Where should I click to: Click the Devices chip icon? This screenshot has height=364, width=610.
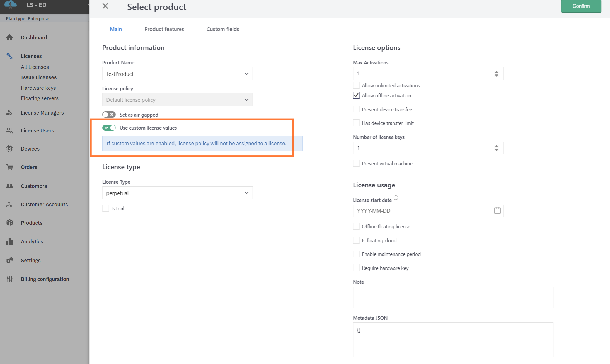9,149
